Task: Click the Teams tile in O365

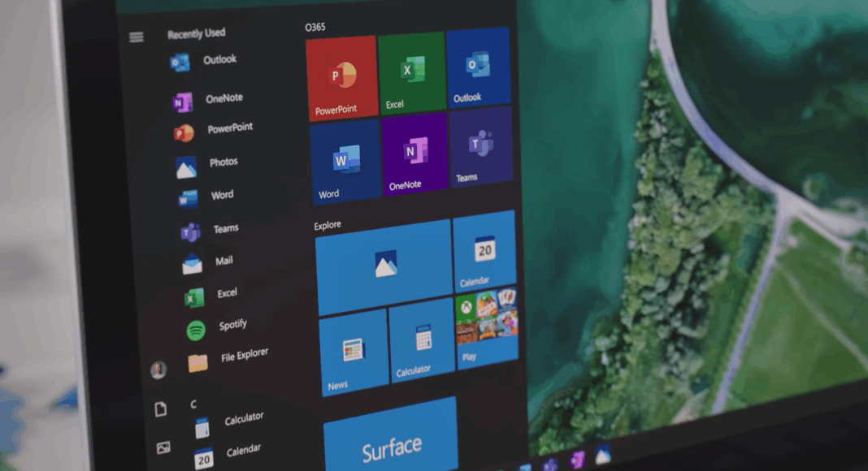Action: (x=481, y=148)
